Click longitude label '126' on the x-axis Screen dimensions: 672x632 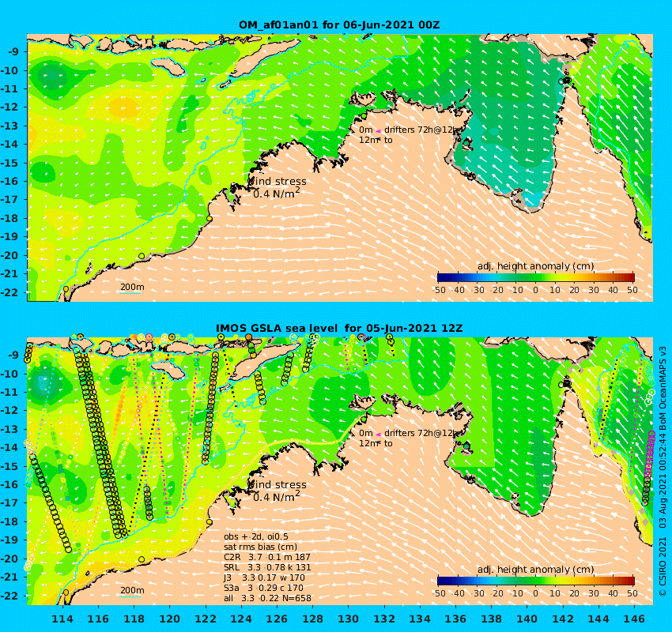tap(277, 619)
